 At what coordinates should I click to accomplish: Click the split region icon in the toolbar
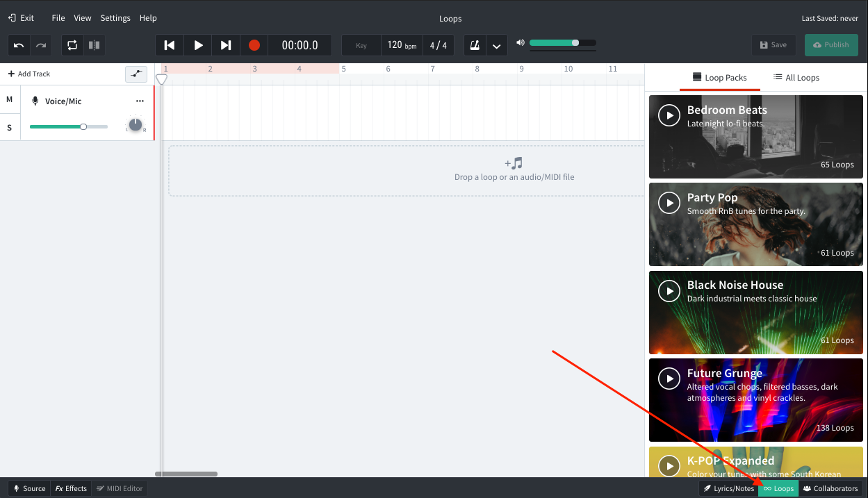click(95, 45)
